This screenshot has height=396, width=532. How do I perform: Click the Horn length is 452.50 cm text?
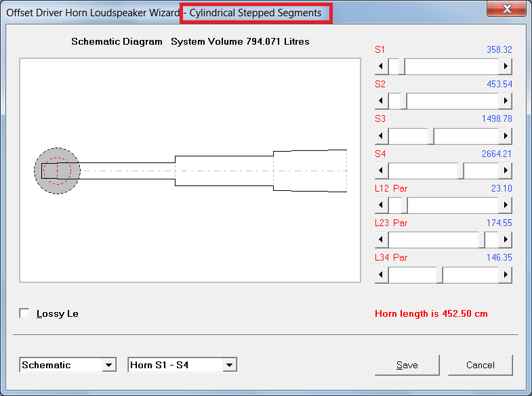click(431, 313)
